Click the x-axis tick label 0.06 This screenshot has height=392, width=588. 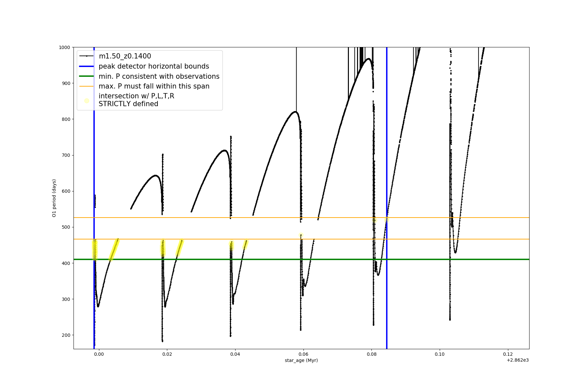(x=303, y=354)
